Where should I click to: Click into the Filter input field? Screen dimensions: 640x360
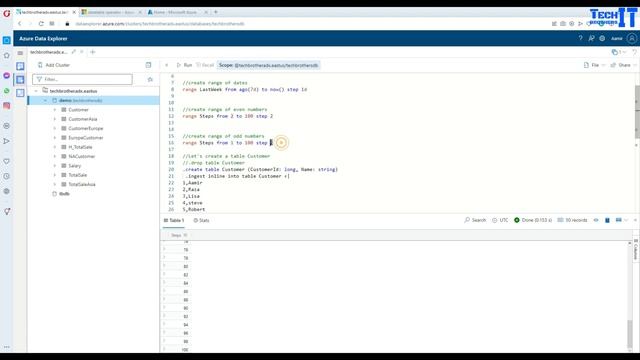coord(82,79)
